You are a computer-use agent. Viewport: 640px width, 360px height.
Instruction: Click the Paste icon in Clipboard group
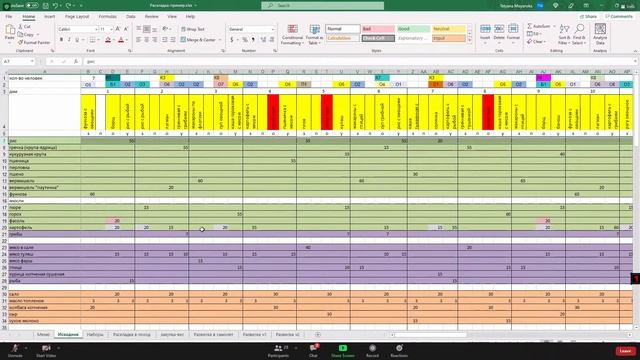10,30
